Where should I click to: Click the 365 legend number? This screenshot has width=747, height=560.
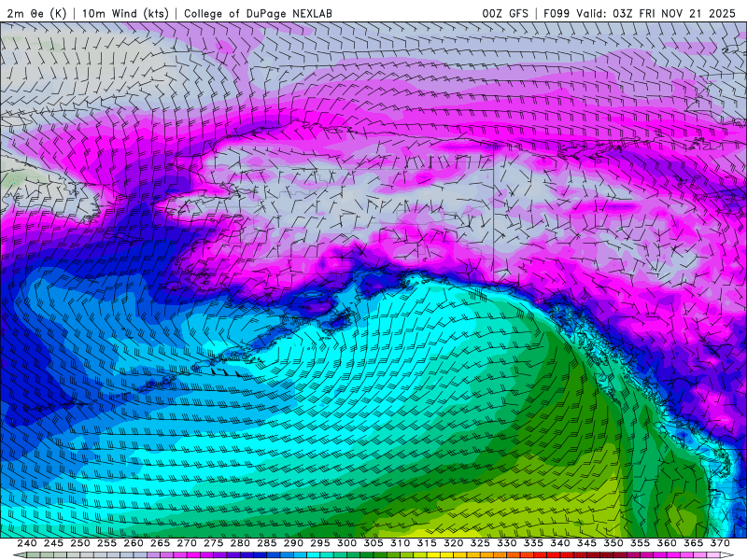694,543
